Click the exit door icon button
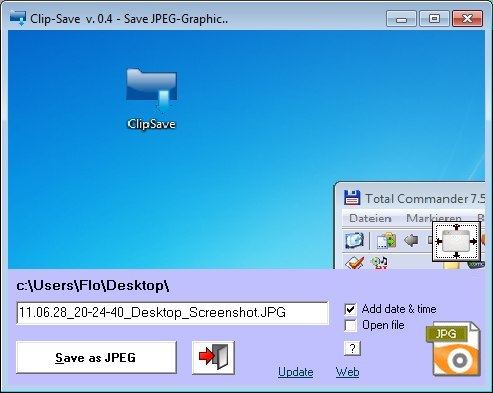The image size is (493, 393). click(213, 357)
